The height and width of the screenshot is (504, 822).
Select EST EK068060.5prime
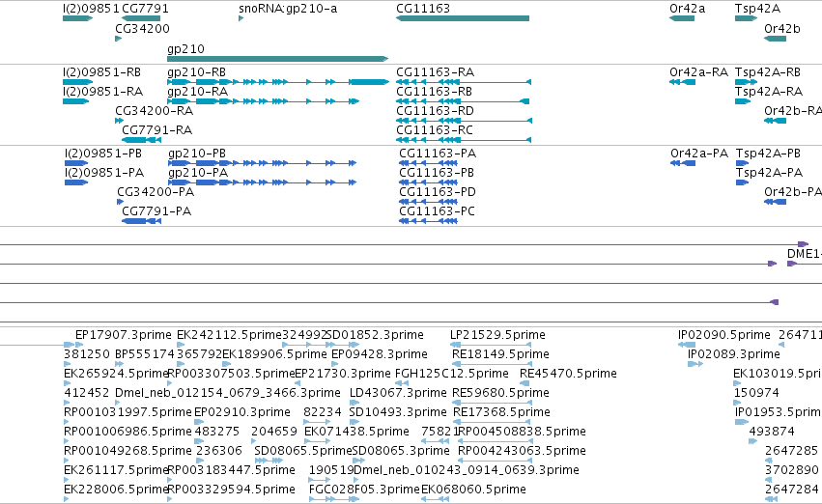(473, 490)
